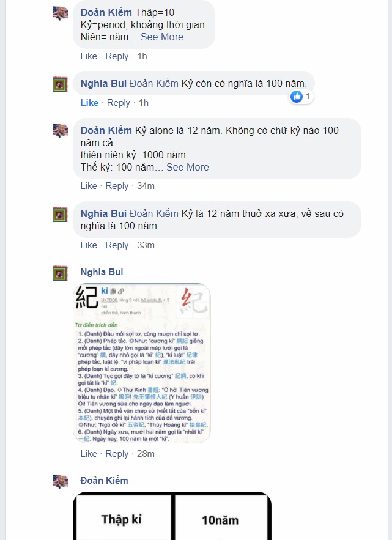Expand See More on the 'Thập=10' comment

point(162,37)
